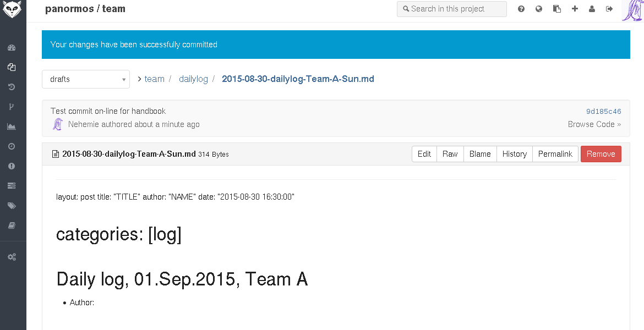Open the Labels tags icon in sidebar
The image size is (644, 330).
point(12,206)
